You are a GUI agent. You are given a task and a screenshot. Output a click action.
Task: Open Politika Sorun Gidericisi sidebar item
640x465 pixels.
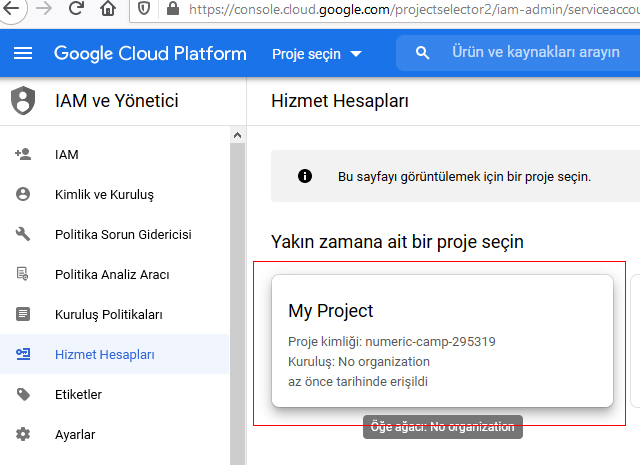pos(114,234)
